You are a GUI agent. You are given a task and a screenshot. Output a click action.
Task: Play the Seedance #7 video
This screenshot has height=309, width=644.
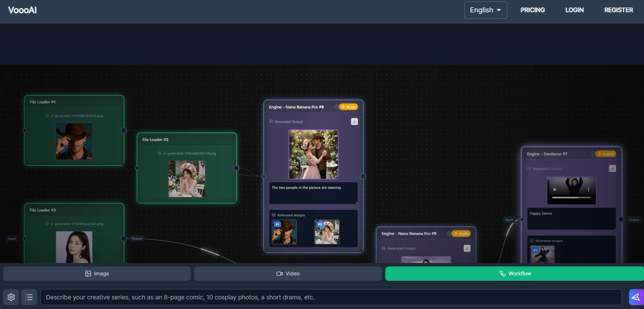555,190
